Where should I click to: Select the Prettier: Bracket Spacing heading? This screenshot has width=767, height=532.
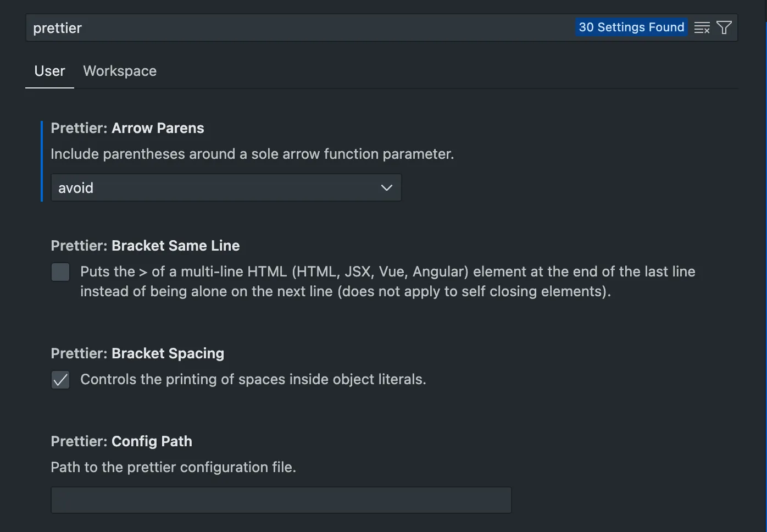137,353
